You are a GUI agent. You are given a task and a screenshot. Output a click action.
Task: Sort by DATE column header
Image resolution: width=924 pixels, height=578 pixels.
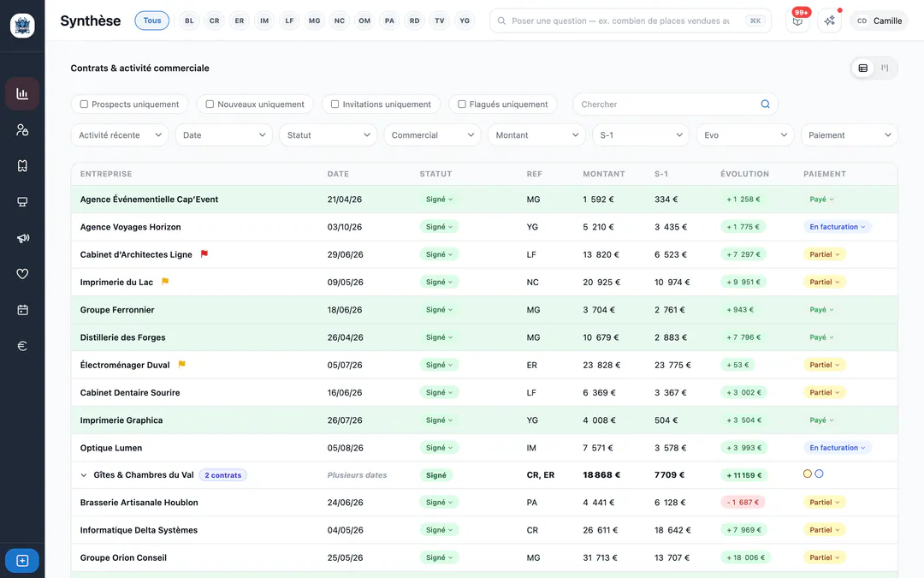(x=338, y=174)
